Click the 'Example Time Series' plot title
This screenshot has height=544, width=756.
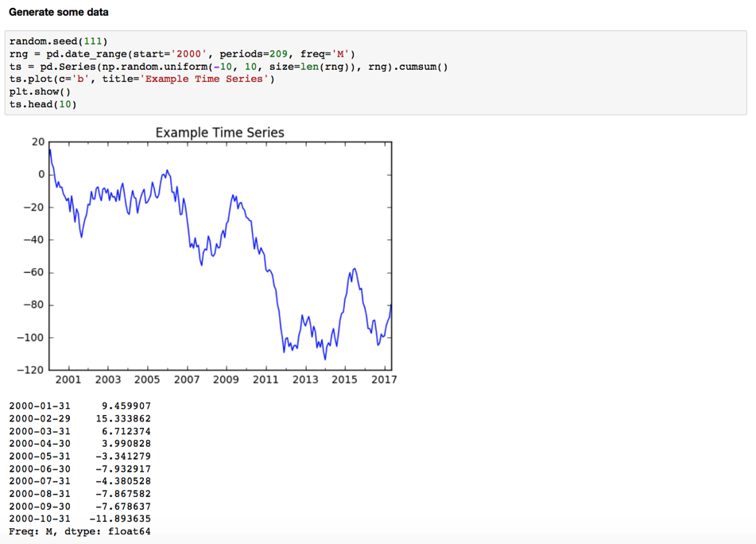(220, 133)
